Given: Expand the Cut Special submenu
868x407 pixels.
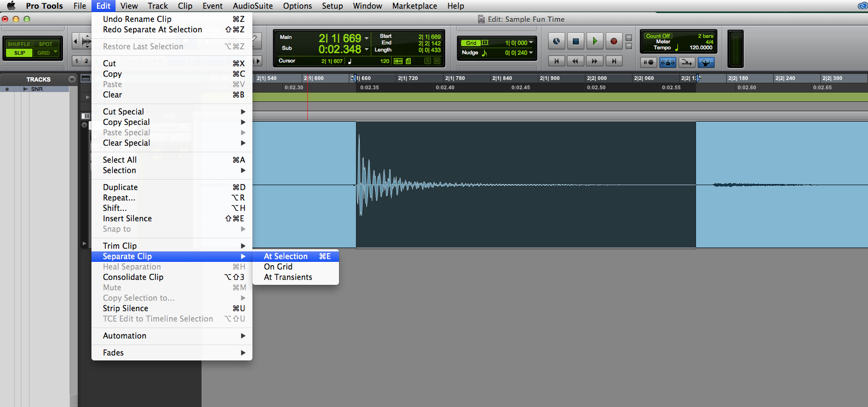Looking at the screenshot, I should (x=172, y=112).
